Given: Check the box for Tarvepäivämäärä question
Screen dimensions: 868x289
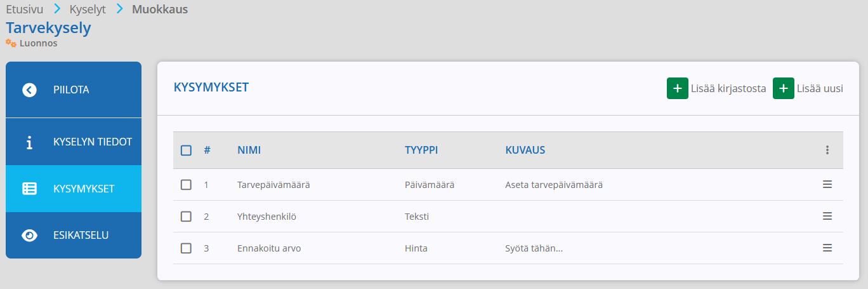Looking at the screenshot, I should tap(186, 185).
